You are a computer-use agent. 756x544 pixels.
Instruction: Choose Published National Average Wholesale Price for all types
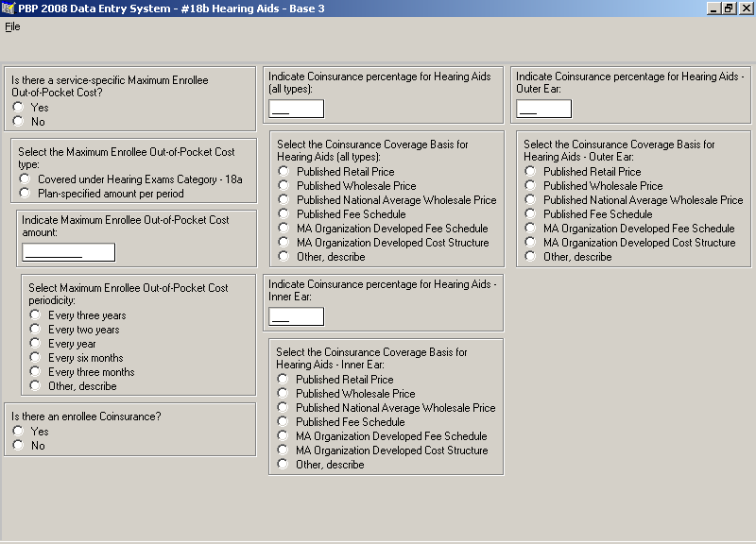(x=283, y=199)
